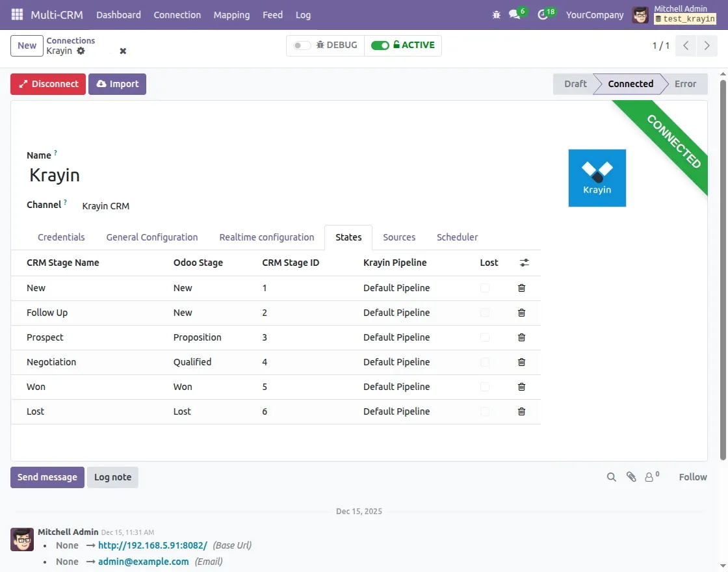728x572 pixels.
Task: Delete the Lost stage row mapping
Action: [x=521, y=411]
